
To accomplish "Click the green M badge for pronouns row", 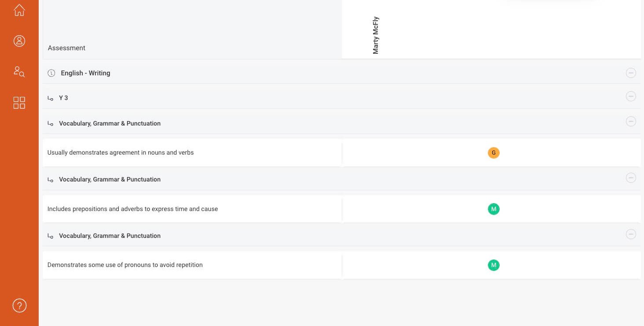I will (494, 265).
